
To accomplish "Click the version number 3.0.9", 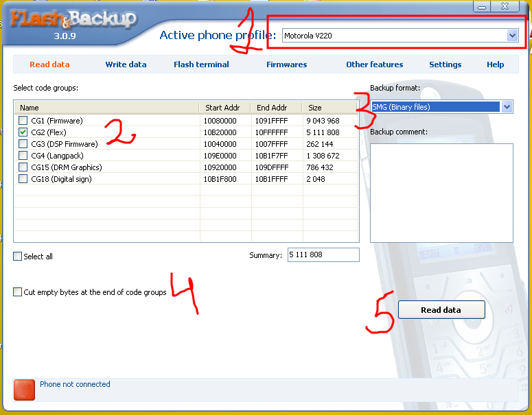I will point(65,36).
